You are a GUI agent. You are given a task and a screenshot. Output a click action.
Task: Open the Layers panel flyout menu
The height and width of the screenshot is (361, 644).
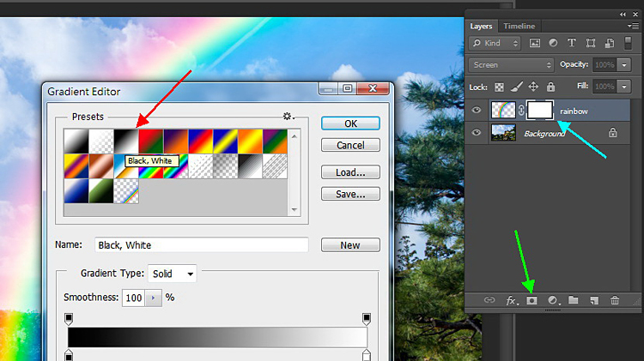pyautogui.click(x=633, y=26)
